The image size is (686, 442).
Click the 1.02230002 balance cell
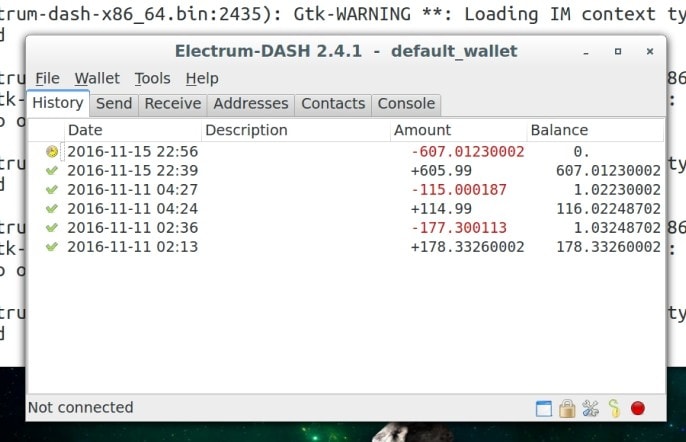[617, 190]
